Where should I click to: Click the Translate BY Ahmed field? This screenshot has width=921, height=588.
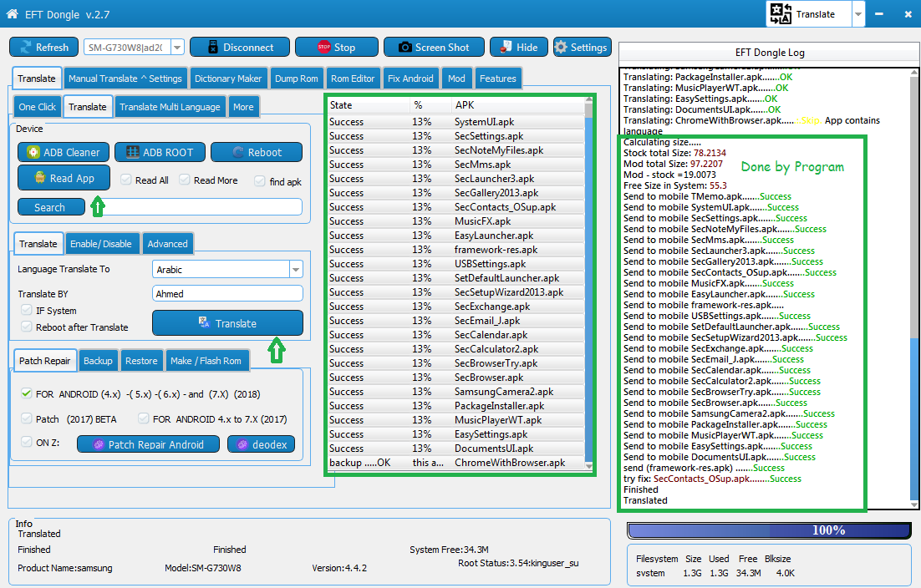(x=227, y=293)
